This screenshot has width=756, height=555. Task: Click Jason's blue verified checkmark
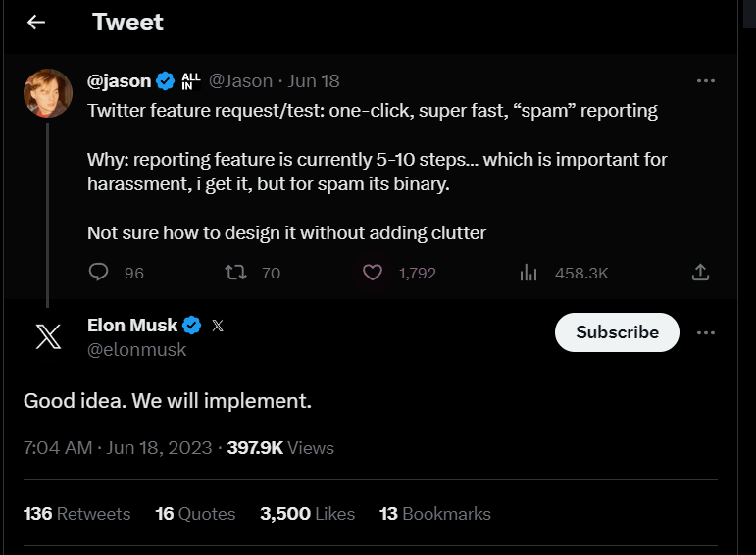(167, 81)
